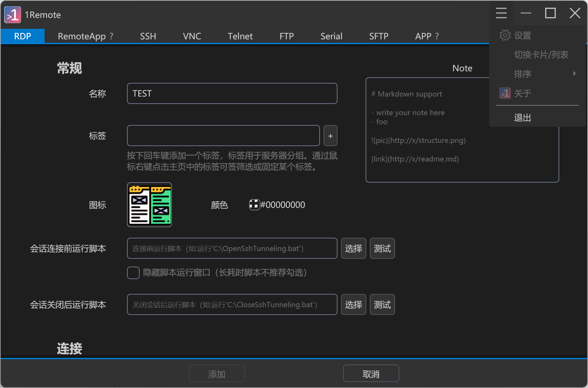Screen dimensions: 588x388
Task: Open the color swatch picker #00000000
Action: [x=254, y=205]
